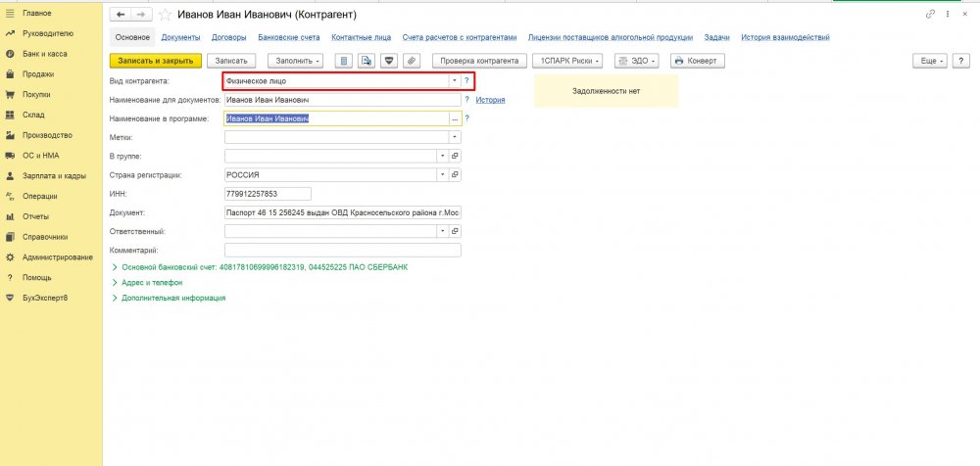Viewport: 980px width, 466px height.
Task: Open the История link
Action: [x=491, y=100]
